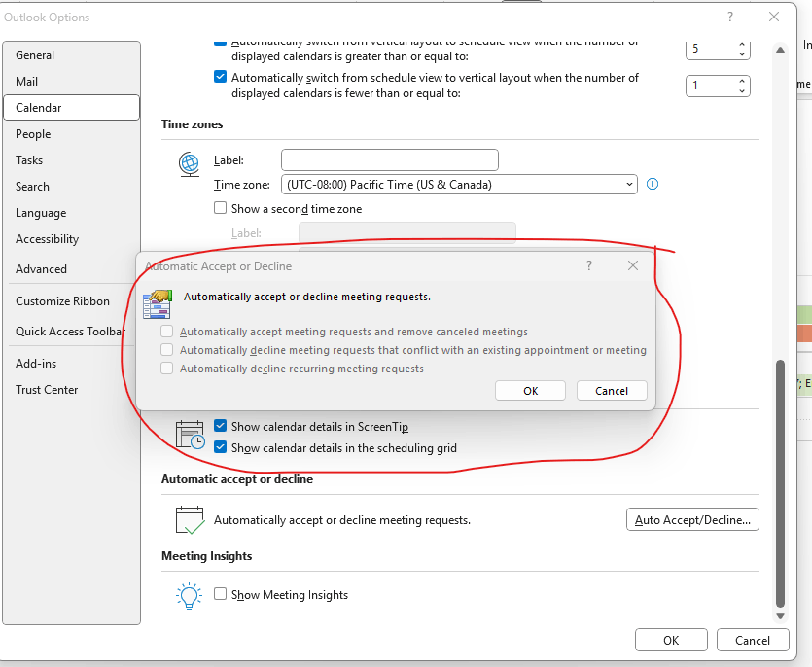
Task: Check automatically decline conflicting meeting requests
Action: point(166,350)
